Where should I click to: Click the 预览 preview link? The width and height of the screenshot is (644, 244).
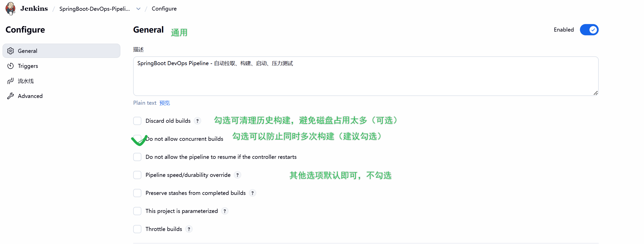[x=165, y=103]
